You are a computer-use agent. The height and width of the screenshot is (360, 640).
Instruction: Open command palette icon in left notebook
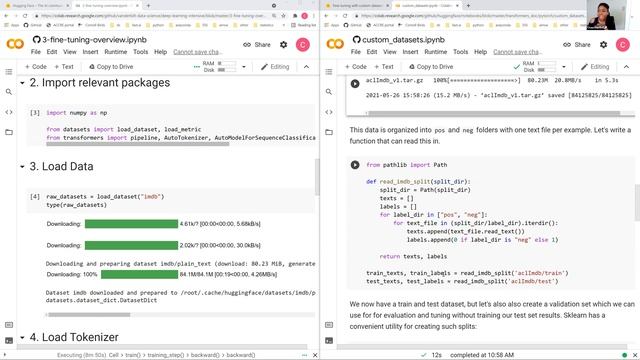coord(9,325)
